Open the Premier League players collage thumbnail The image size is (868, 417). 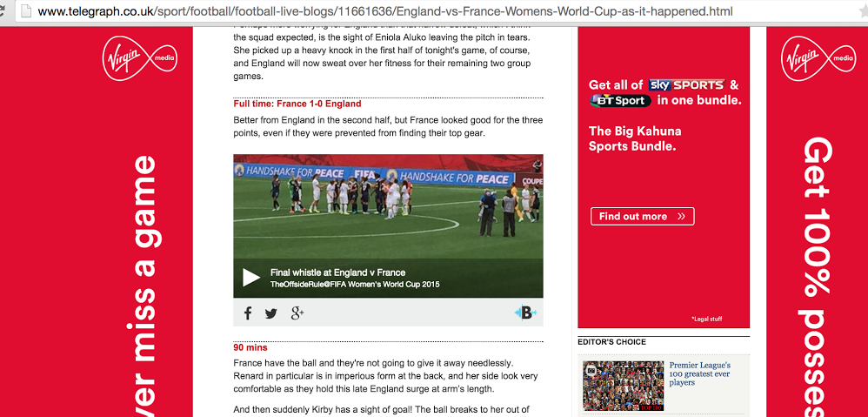coord(623,386)
